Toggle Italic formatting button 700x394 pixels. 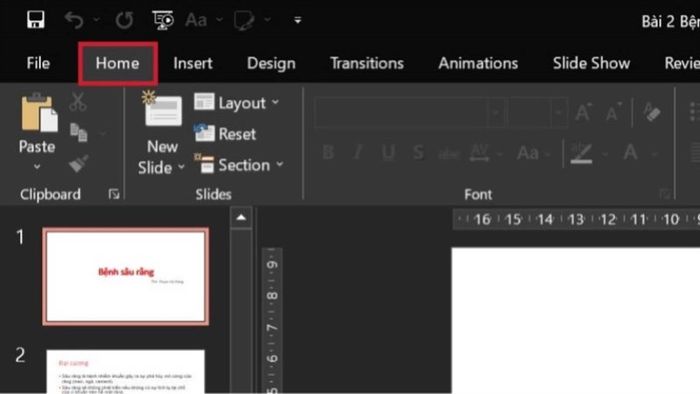pos(358,153)
